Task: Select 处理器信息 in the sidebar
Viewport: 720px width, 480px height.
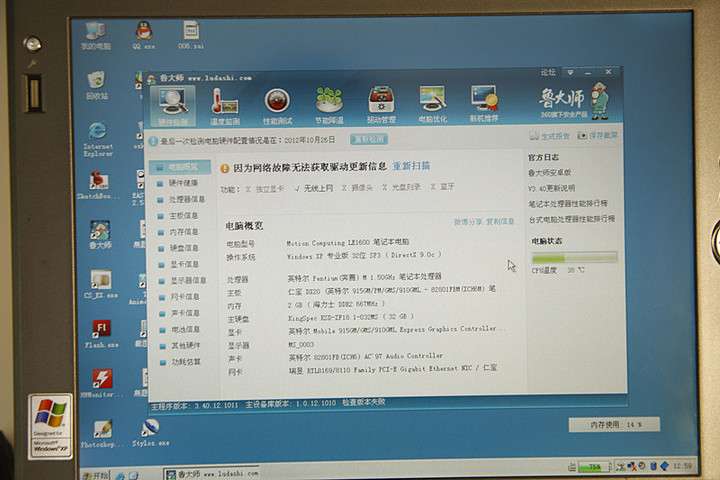Action: point(181,199)
